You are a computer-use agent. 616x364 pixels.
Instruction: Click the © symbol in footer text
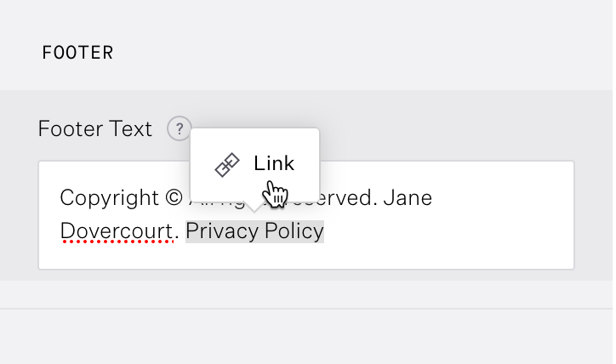pos(174,198)
